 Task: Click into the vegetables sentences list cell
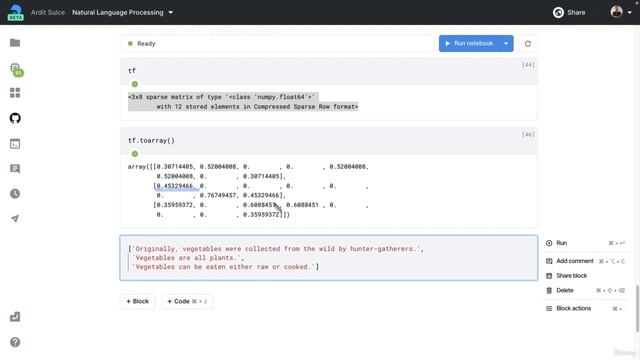[x=329, y=258]
